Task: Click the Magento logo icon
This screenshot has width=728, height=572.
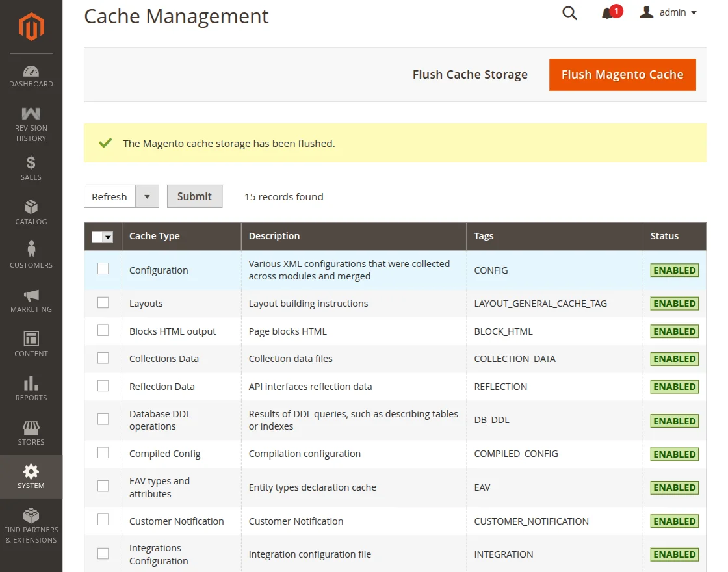Action: click(x=31, y=27)
